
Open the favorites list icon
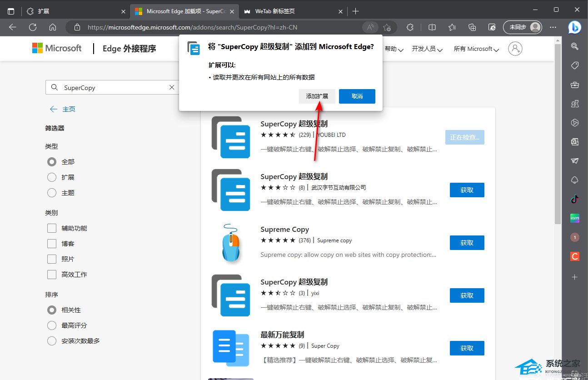click(452, 27)
